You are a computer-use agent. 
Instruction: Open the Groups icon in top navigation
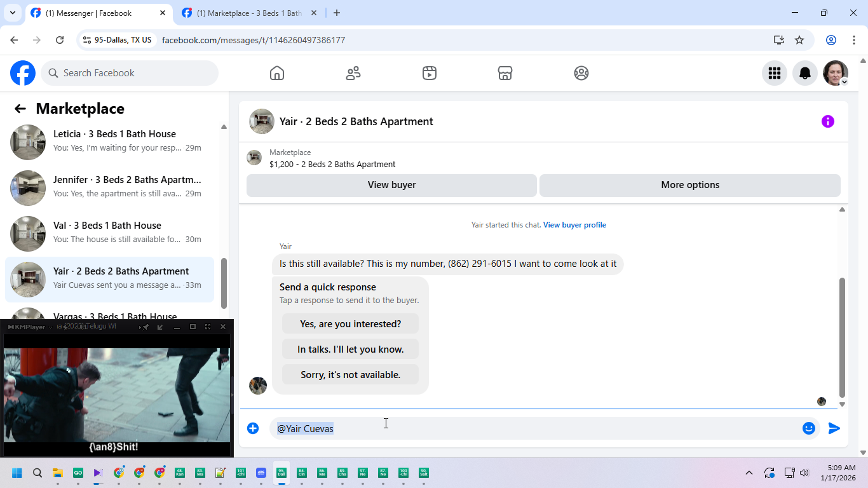point(581,73)
